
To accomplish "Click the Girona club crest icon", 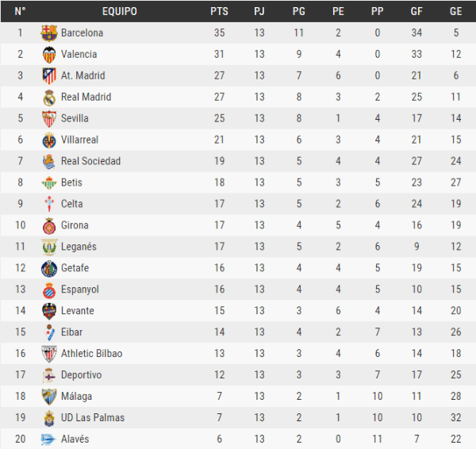I will 49,226.
